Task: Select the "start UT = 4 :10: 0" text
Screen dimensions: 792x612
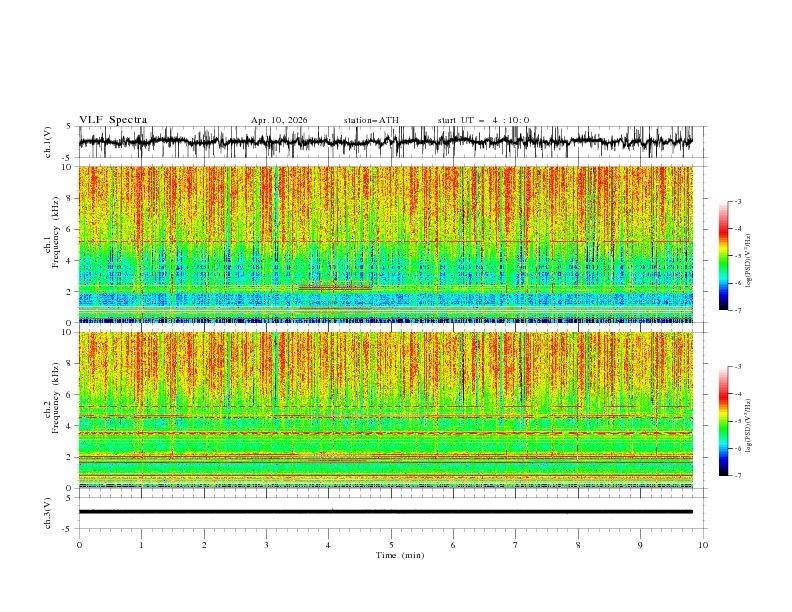Action: 483,120
